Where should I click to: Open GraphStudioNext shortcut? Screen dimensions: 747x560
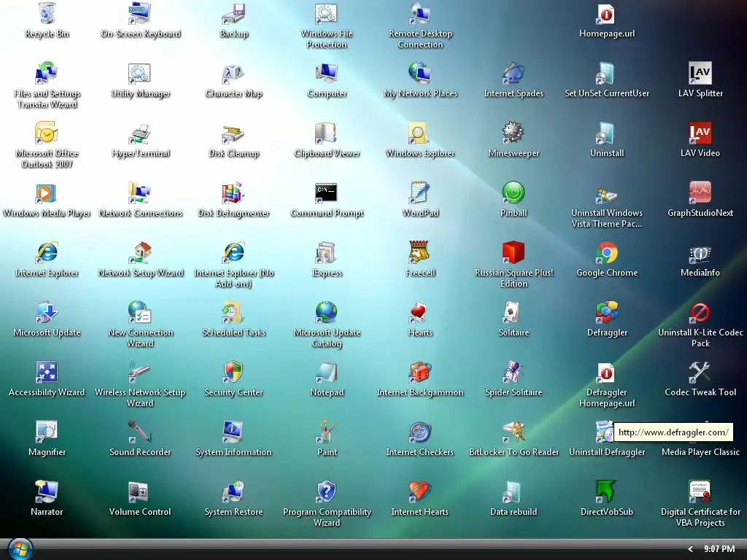(700, 192)
